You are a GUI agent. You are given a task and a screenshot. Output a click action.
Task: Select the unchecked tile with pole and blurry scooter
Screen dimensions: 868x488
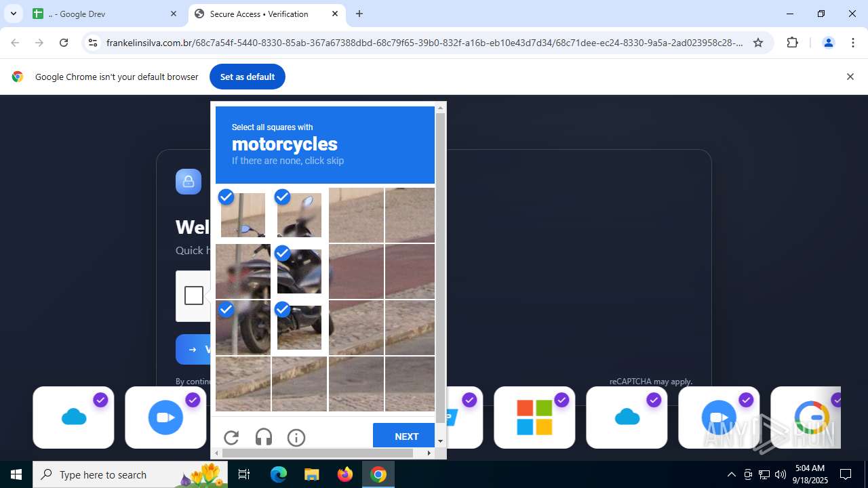(x=243, y=271)
